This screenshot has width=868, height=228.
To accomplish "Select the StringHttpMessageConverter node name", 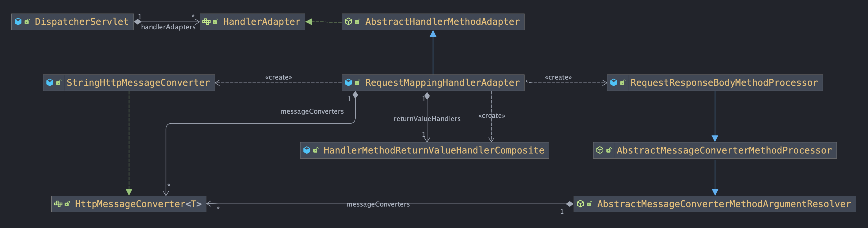I will [138, 83].
